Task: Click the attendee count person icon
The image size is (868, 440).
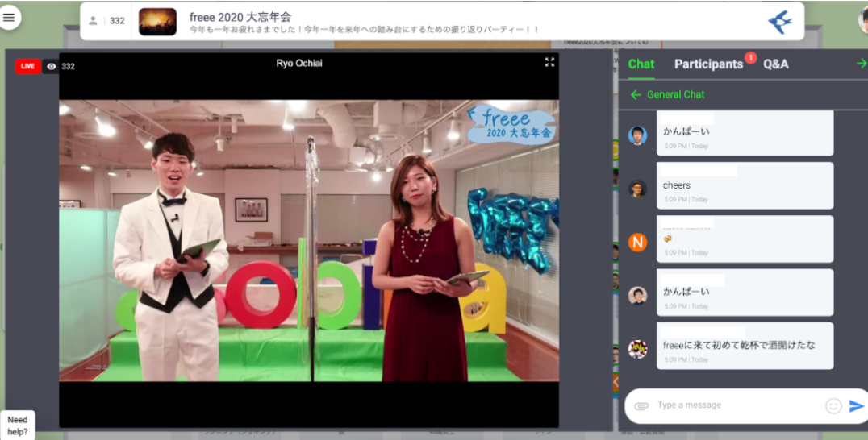Action: (93, 20)
